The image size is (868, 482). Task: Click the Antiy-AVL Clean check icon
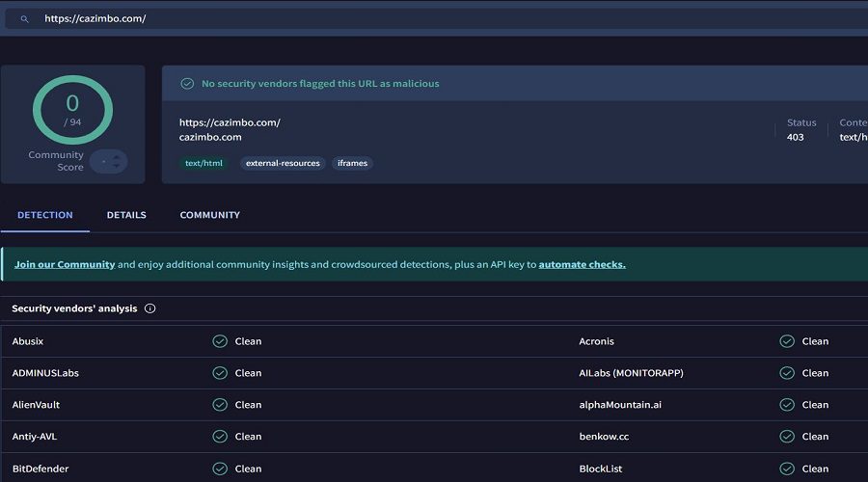click(x=220, y=436)
